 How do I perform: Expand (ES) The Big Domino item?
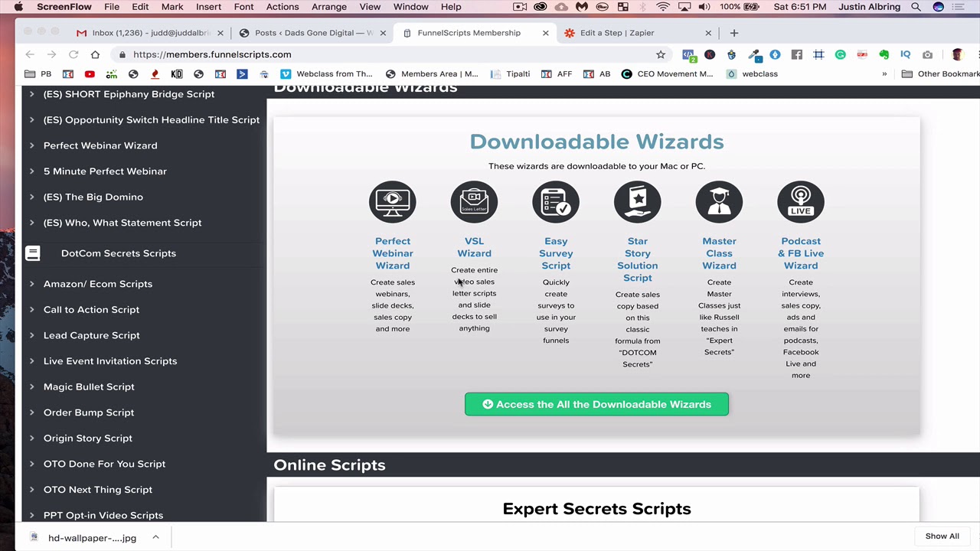point(31,197)
